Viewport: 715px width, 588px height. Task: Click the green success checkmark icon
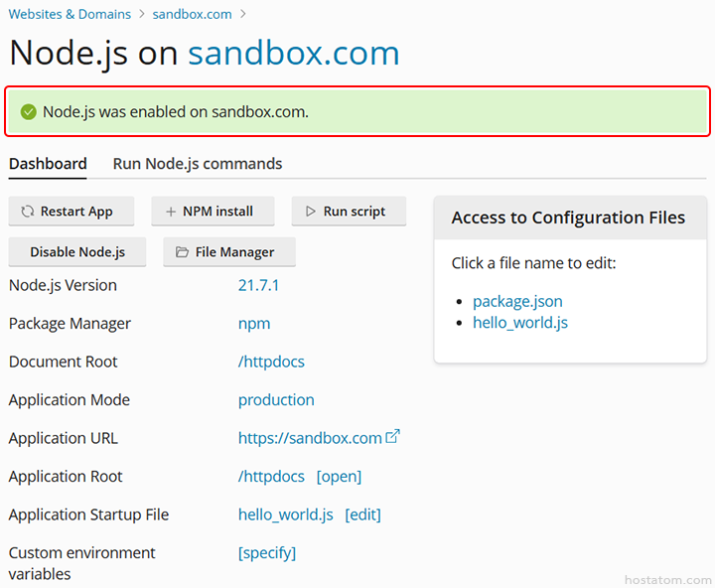(29, 112)
